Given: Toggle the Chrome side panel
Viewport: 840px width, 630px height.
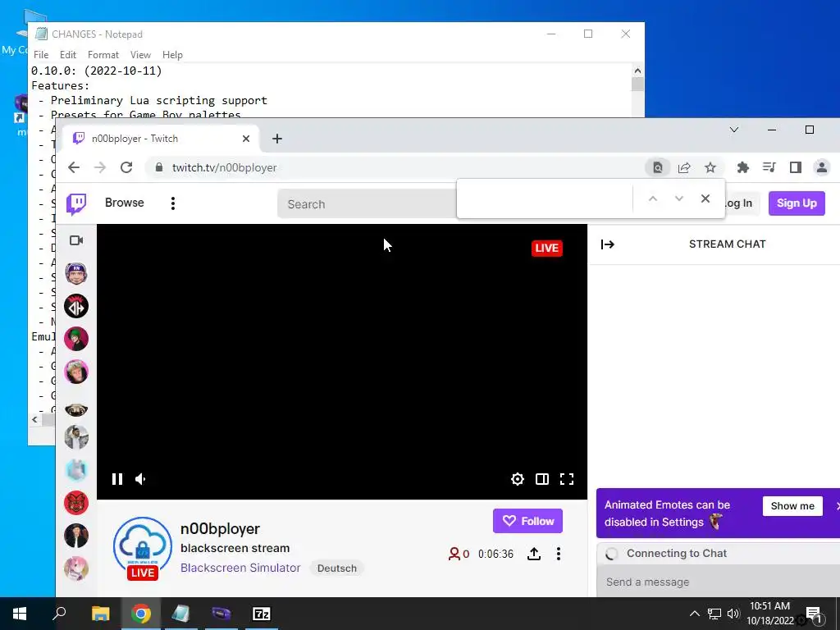Looking at the screenshot, I should pos(796,167).
